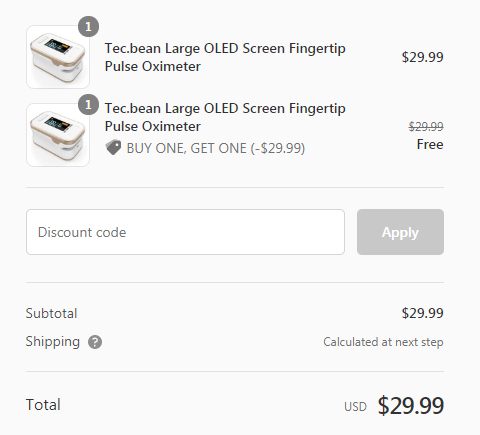Click the discount tag icon
The height and width of the screenshot is (435, 480).
(x=113, y=147)
